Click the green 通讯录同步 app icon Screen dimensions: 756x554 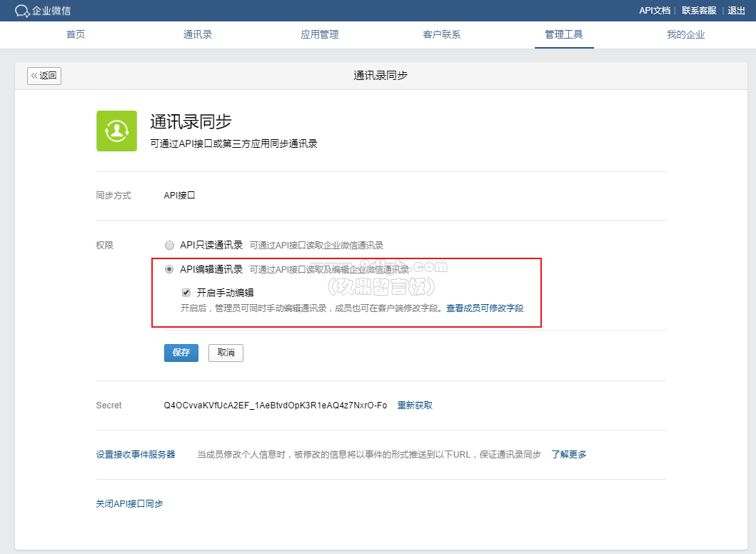(x=116, y=131)
